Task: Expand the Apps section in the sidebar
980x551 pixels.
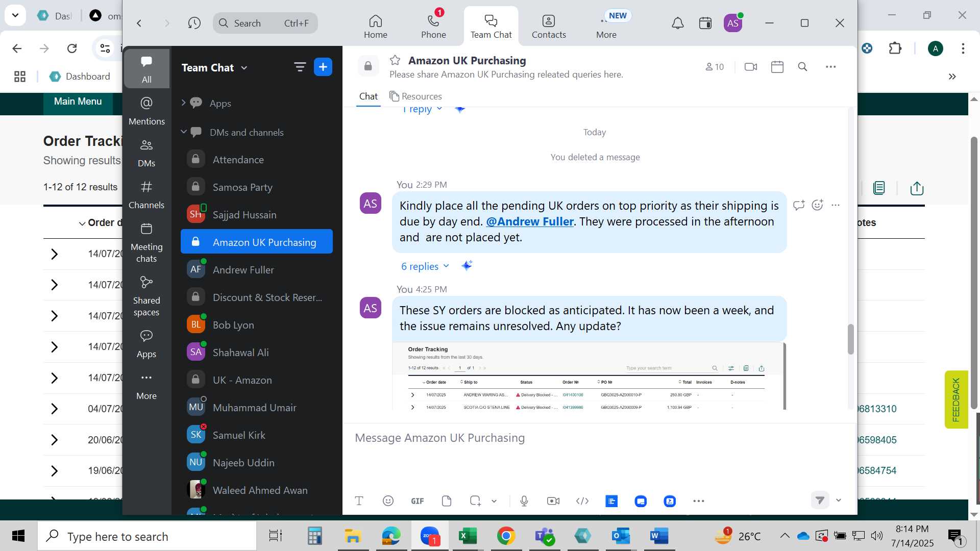Action: click(183, 103)
